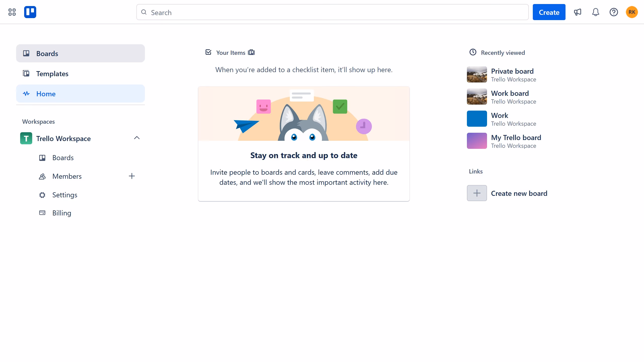Click the plus tile for new board
This screenshot has height=362, width=644.
[477, 193]
